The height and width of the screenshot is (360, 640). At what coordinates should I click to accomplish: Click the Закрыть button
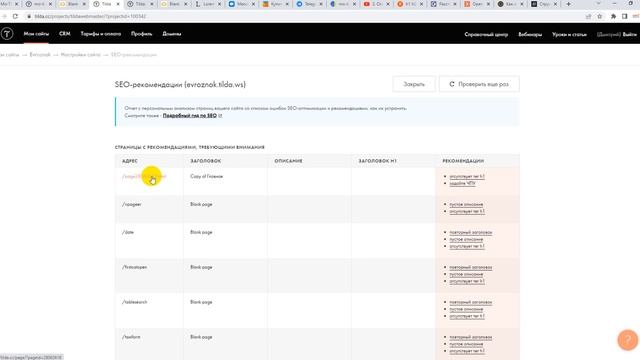(x=414, y=84)
